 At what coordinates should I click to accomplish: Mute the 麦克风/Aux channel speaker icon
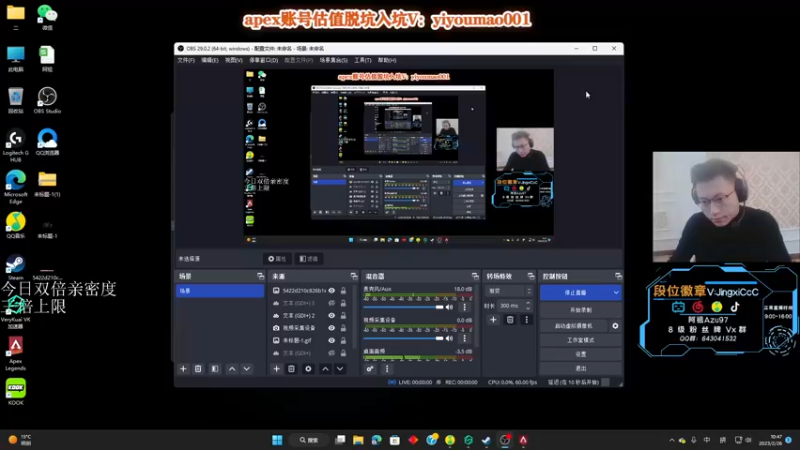click(x=449, y=307)
